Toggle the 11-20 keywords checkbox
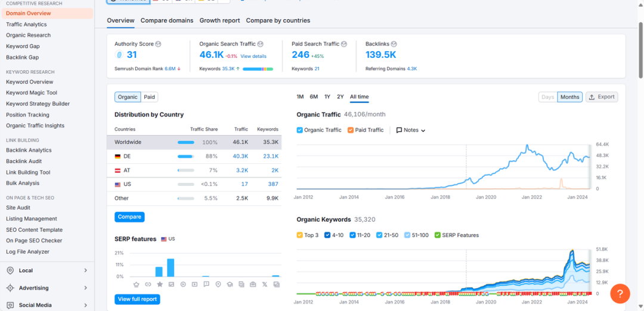The image size is (644, 311). (352, 235)
